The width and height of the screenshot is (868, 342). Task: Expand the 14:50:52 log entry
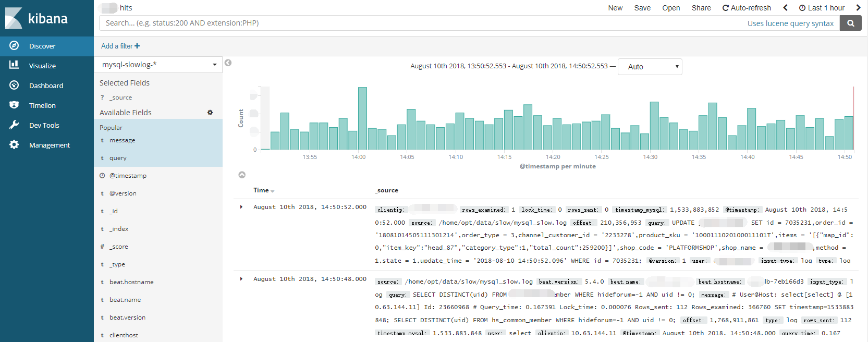click(x=241, y=207)
